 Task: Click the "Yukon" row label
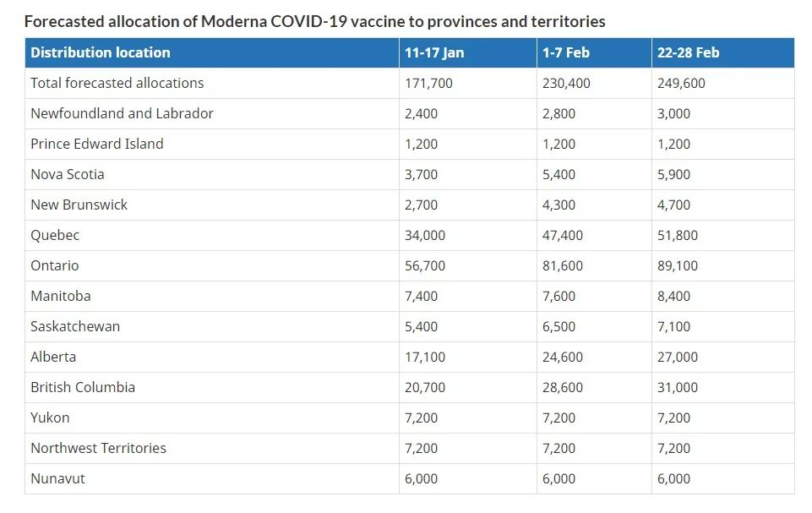pos(50,417)
